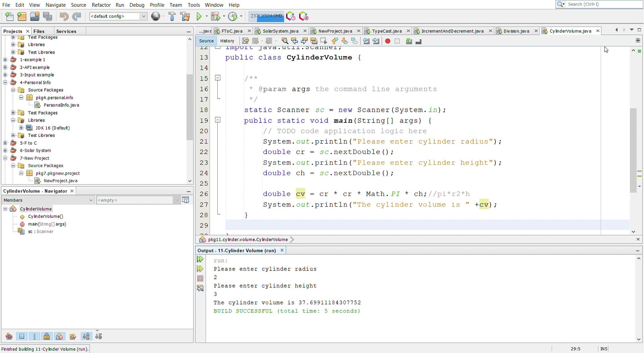Start macro recording with the red circle
The image size is (644, 353).
[388, 41]
